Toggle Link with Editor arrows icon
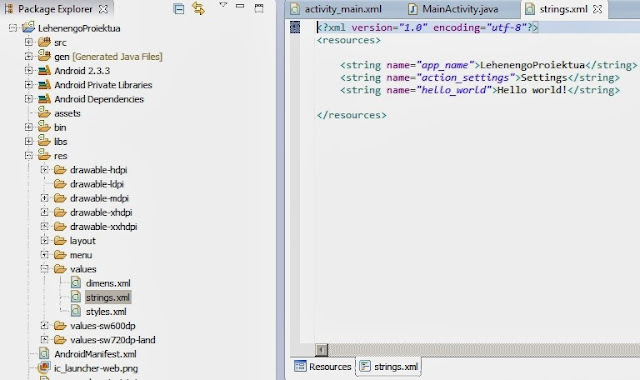Screen dimensions: 640x380 coord(198,9)
